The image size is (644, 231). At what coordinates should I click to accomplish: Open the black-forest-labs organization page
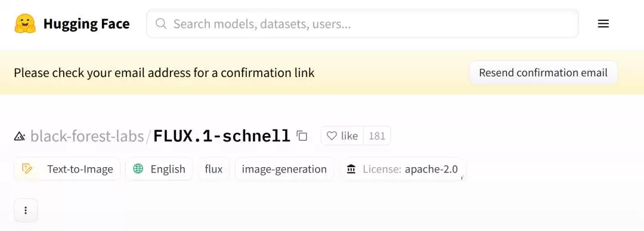click(x=87, y=135)
